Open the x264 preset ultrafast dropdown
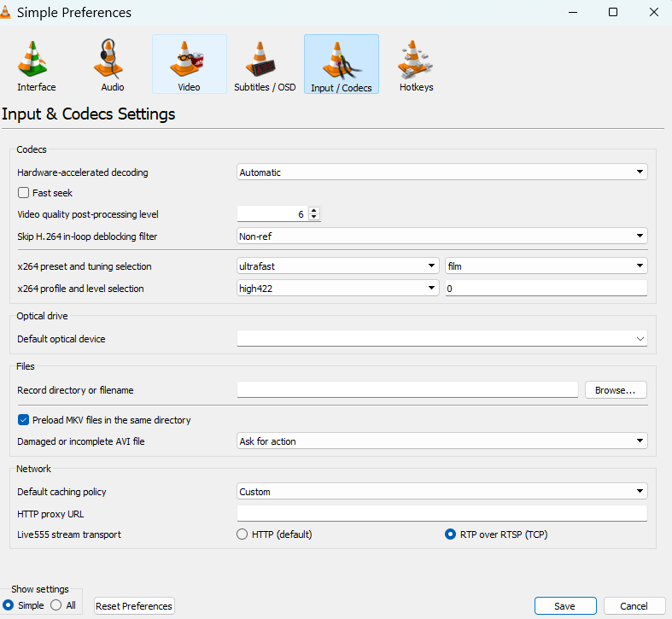Screen dimensions: 672x619 tap(338, 266)
